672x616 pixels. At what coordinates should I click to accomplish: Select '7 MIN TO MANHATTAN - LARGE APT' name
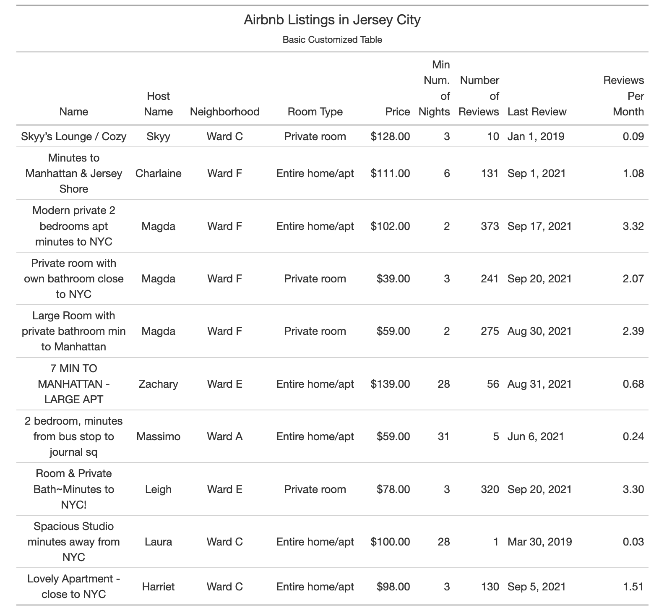74,384
